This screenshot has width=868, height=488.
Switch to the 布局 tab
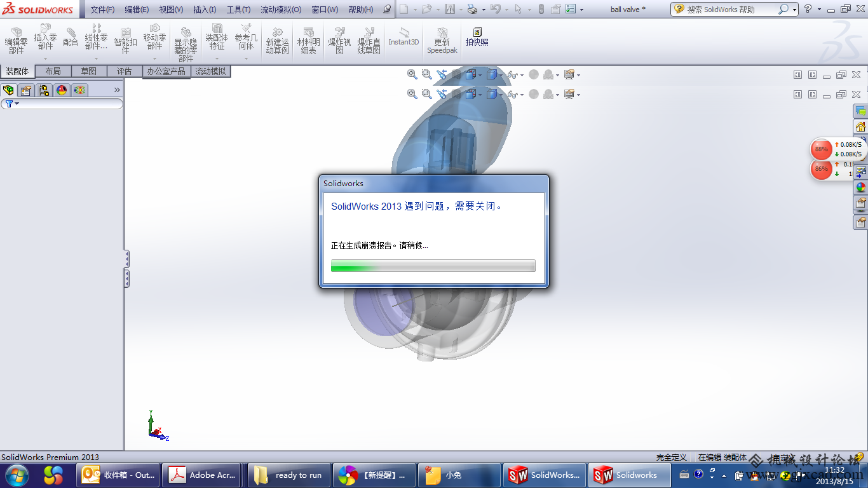53,71
